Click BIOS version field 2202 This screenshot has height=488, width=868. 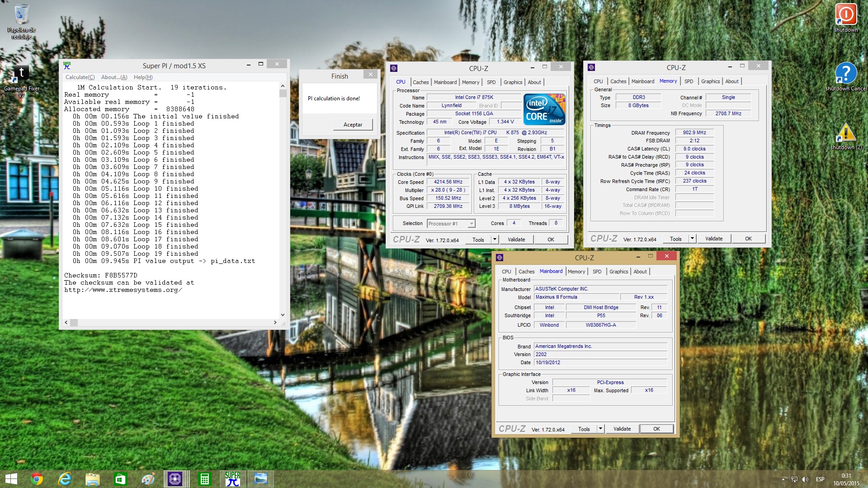[x=600, y=355]
